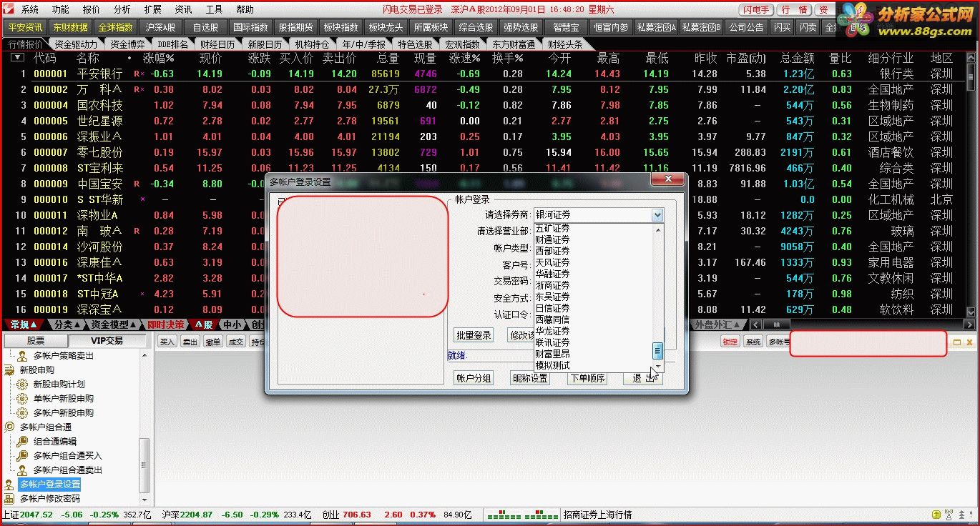Click the maximize icon of the trading panel

[x=957, y=342]
